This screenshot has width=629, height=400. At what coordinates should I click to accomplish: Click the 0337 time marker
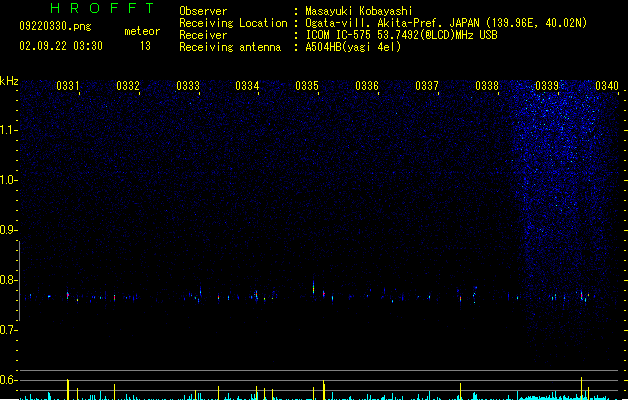click(427, 86)
